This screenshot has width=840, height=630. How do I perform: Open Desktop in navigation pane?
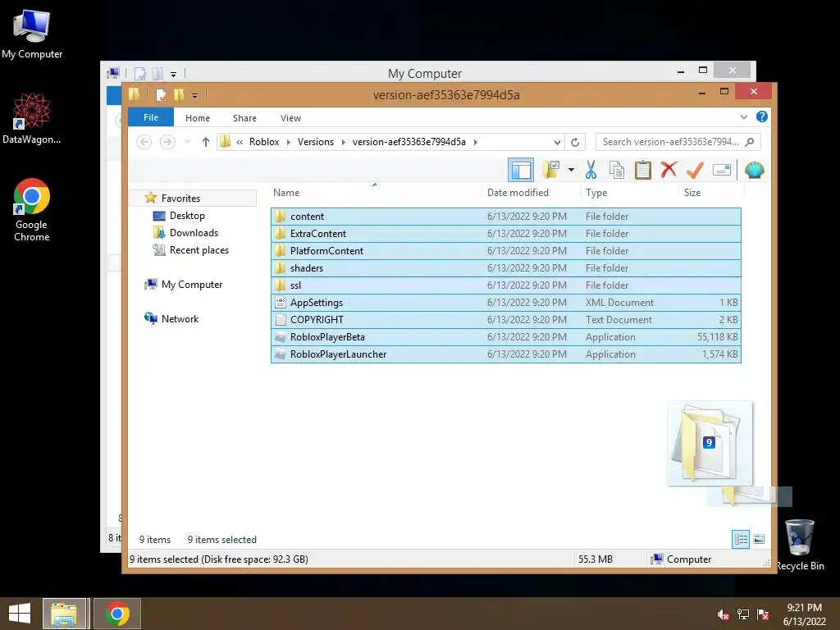coord(187,216)
